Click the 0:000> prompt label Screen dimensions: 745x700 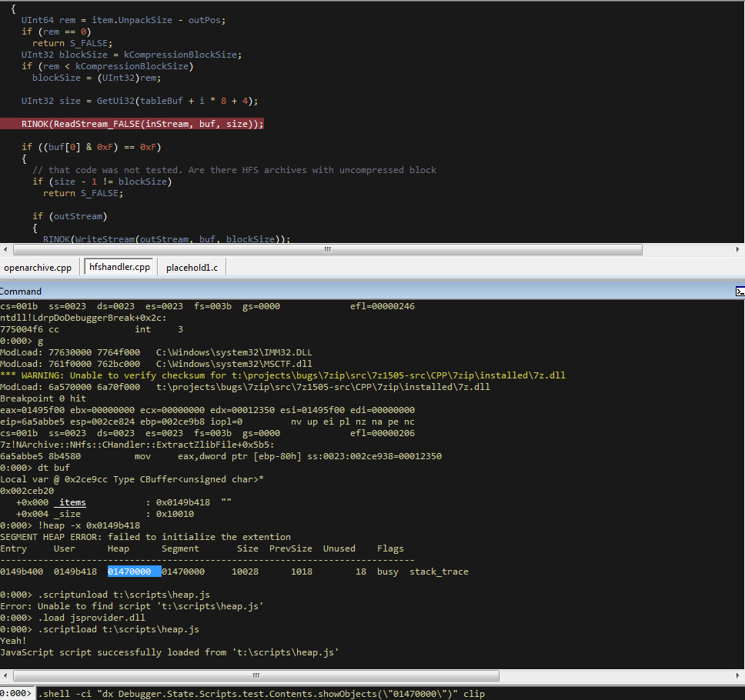click(x=16, y=693)
